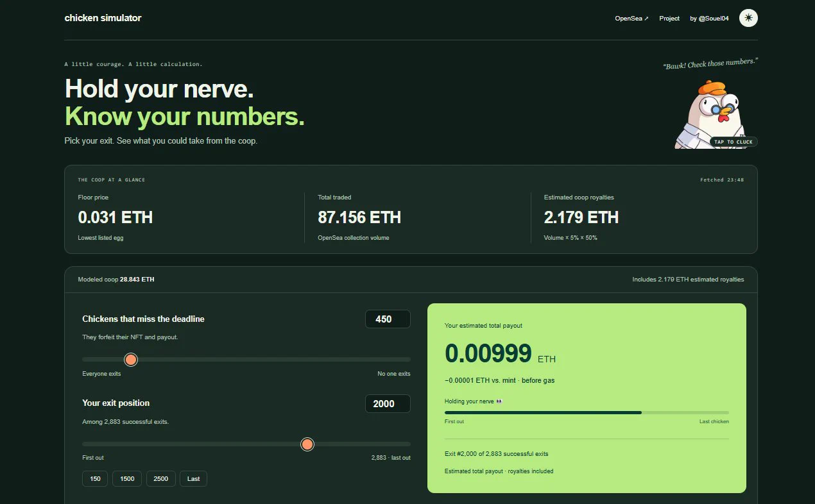The height and width of the screenshot is (504, 815).
Task: Toggle the light/dark theme sun icon
Action: tap(748, 18)
